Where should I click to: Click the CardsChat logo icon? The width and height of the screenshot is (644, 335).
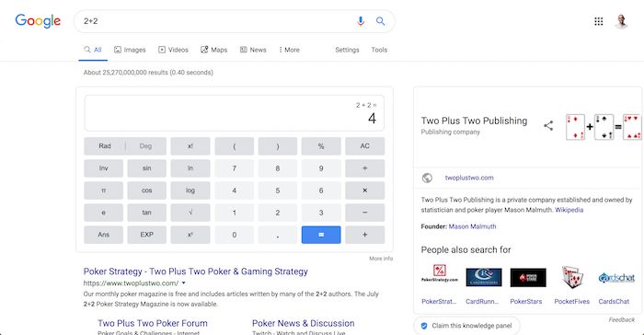click(x=616, y=278)
